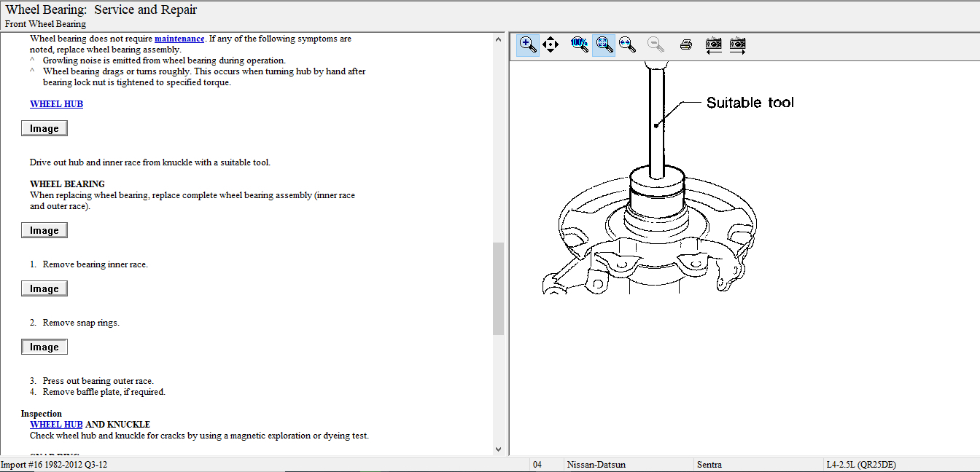Click Image button below Remove snap rings
980x472 pixels.
click(x=44, y=347)
